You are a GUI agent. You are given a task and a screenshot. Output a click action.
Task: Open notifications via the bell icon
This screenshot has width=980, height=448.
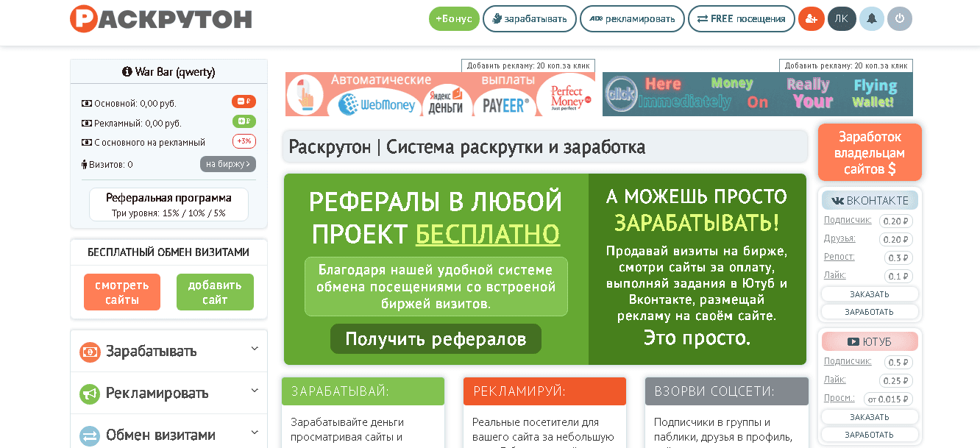pos(872,18)
